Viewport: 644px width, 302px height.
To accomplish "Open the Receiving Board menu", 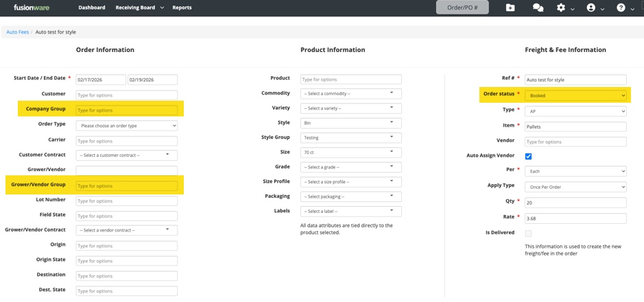I will point(139,8).
